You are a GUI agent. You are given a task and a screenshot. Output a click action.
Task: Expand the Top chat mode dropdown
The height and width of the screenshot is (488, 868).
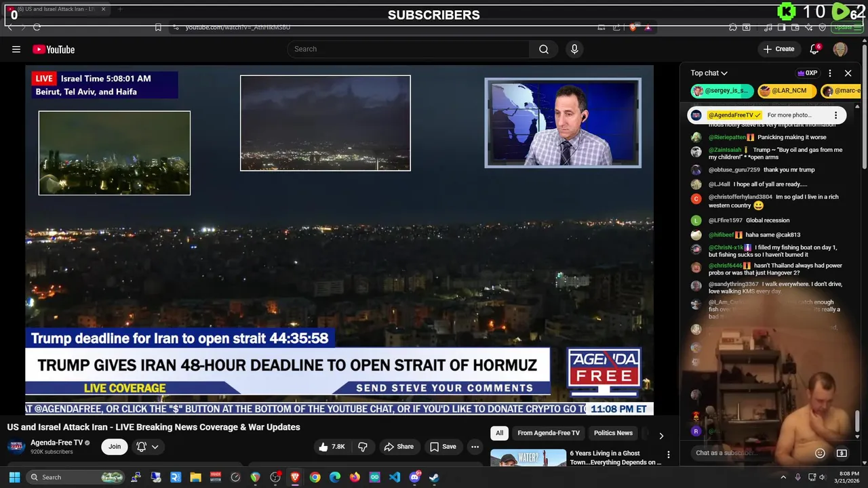click(709, 73)
